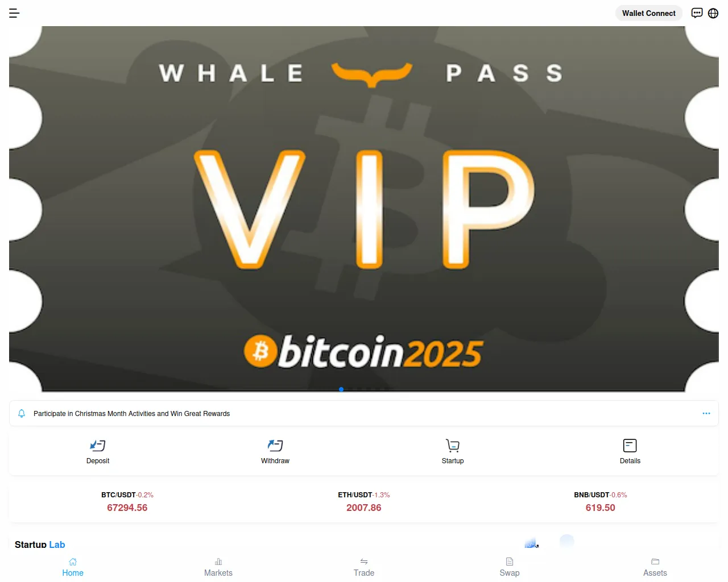The height and width of the screenshot is (582, 728).
Task: Open the language globe icon
Action: [x=713, y=13]
